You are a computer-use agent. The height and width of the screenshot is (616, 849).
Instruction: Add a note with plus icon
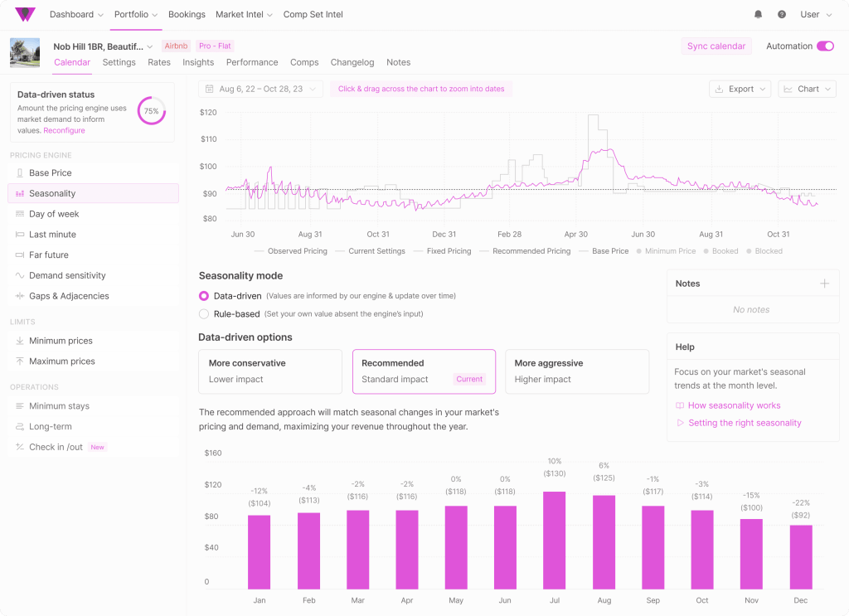click(824, 284)
